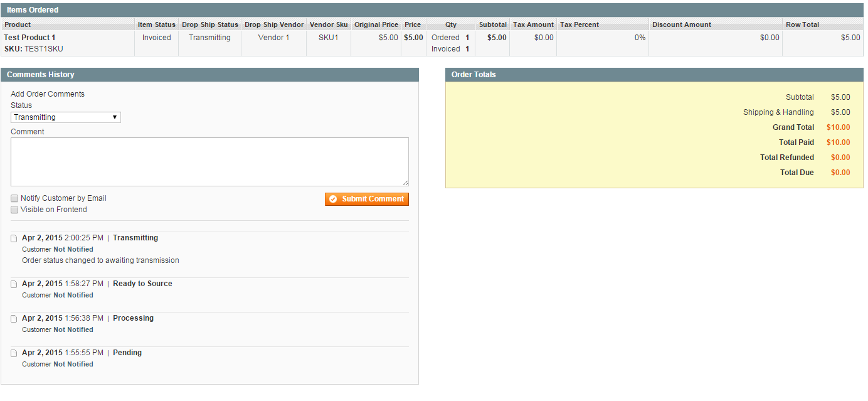Click the SKU: TEST1SKU text
This screenshot has height=401, width=868.
click(x=33, y=49)
